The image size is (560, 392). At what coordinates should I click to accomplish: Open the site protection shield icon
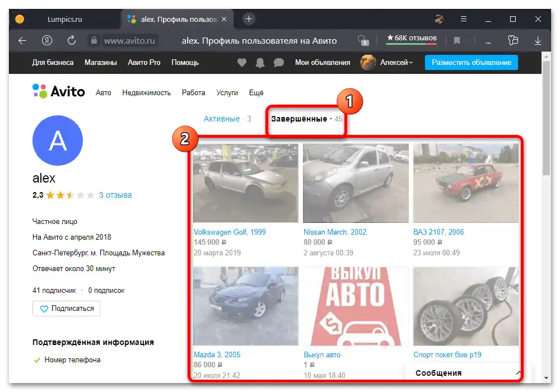coord(363,40)
